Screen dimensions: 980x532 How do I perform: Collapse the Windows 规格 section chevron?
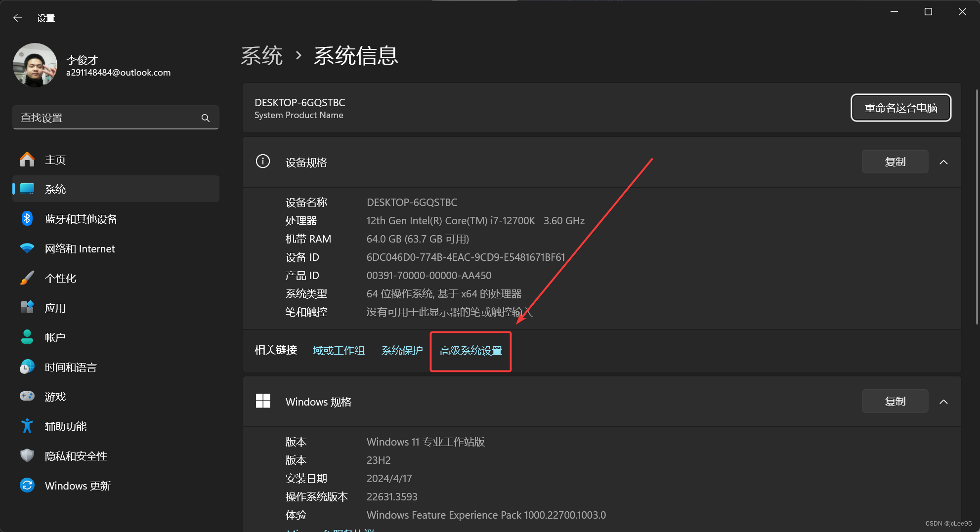[943, 402]
